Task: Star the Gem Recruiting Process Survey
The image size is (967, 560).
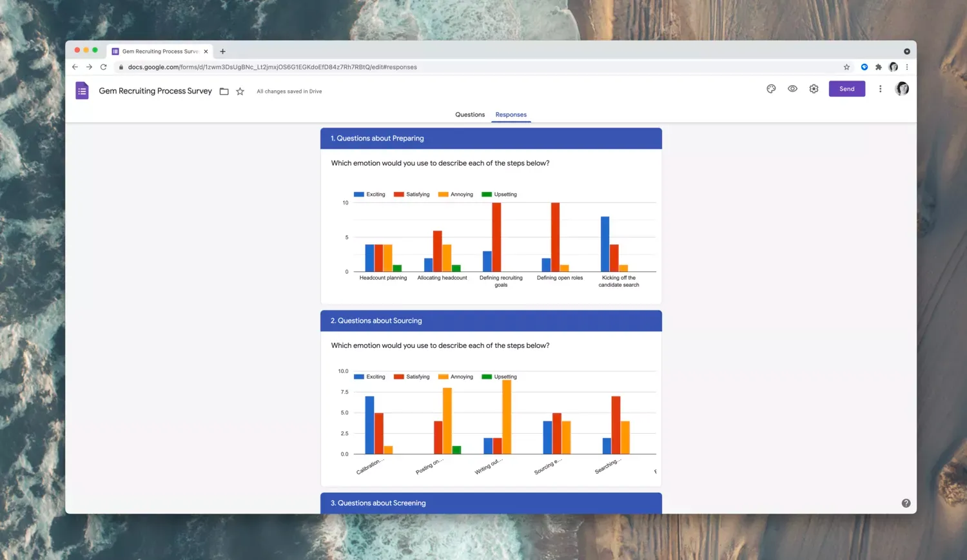Action: tap(240, 92)
